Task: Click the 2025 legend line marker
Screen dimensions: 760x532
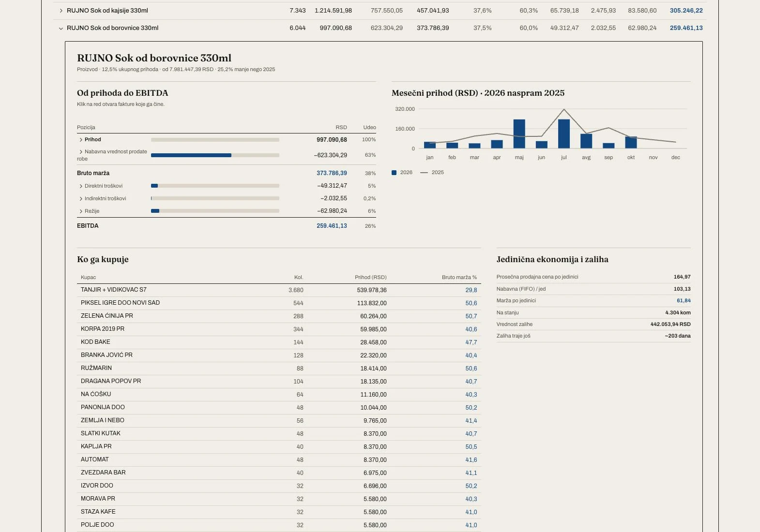Action: point(424,173)
